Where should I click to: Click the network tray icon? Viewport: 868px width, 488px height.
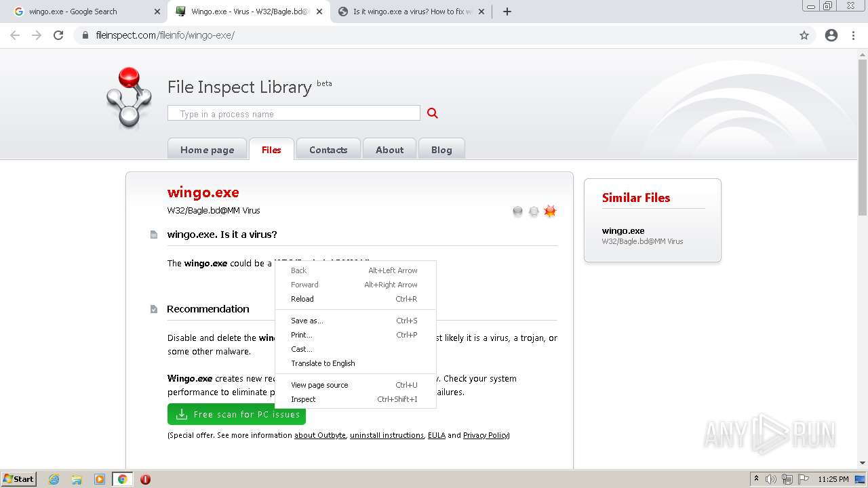click(x=787, y=479)
